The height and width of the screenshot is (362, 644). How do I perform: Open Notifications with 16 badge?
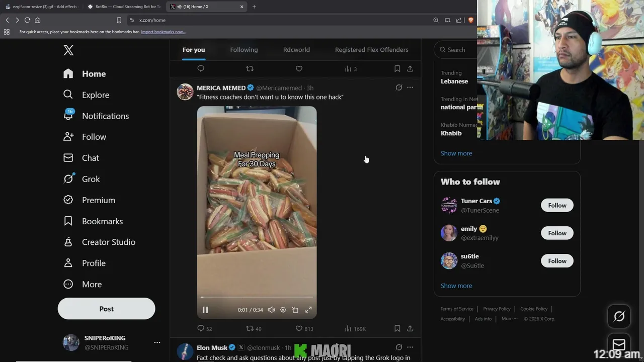pos(96,116)
